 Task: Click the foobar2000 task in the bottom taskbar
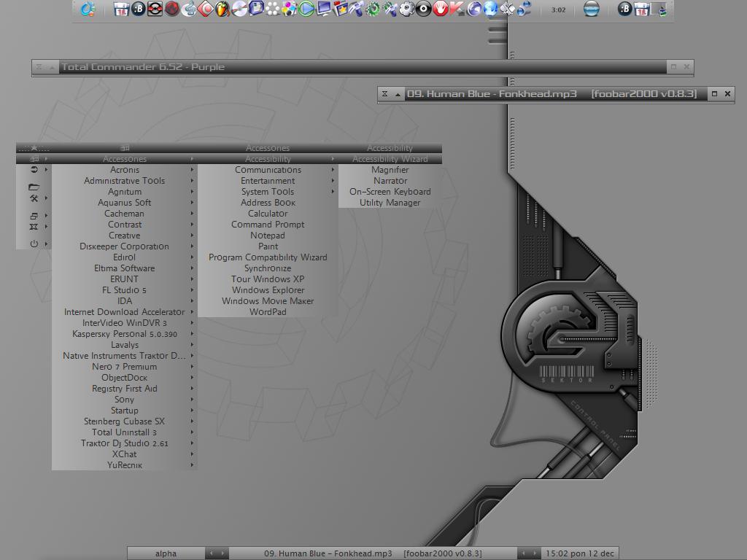click(373, 553)
